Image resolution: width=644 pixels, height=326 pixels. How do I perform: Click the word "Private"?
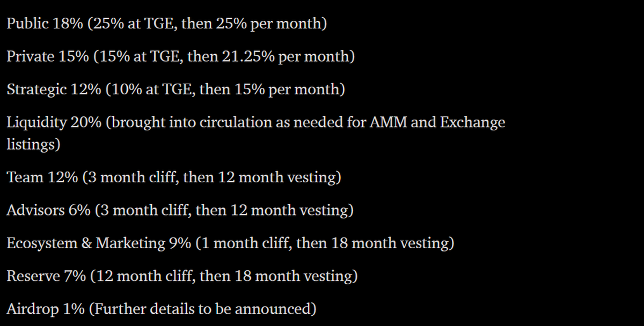tap(30, 56)
